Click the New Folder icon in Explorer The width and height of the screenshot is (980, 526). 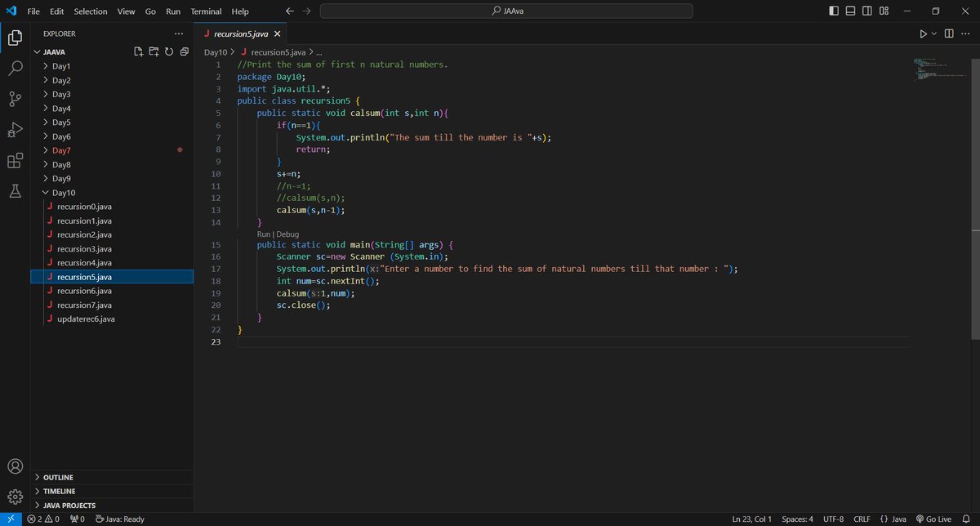click(154, 51)
